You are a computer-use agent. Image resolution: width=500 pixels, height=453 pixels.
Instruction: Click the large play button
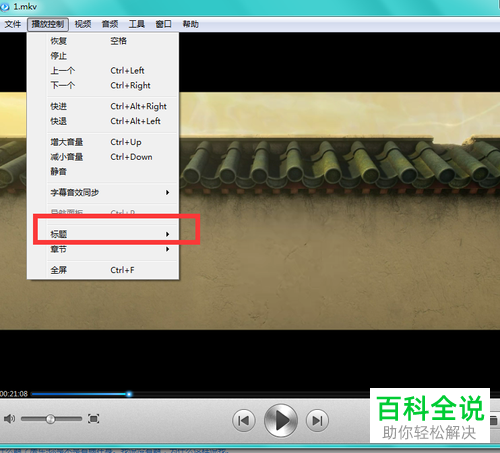pos(281,421)
